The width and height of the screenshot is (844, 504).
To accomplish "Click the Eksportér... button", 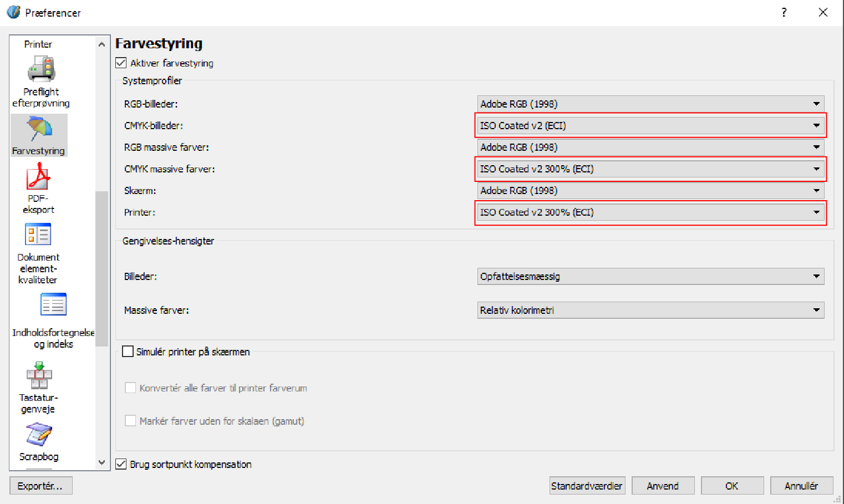I will (x=40, y=486).
